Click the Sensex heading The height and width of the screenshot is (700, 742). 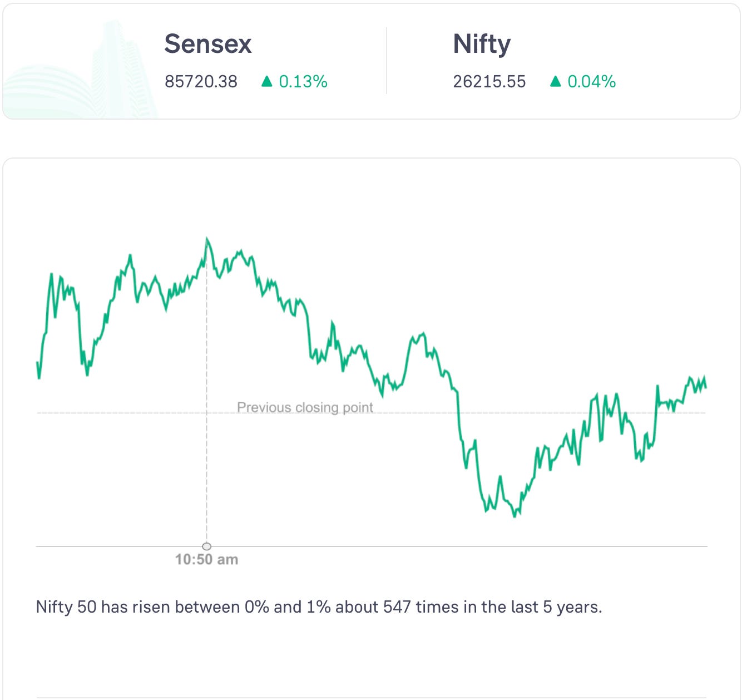(207, 44)
